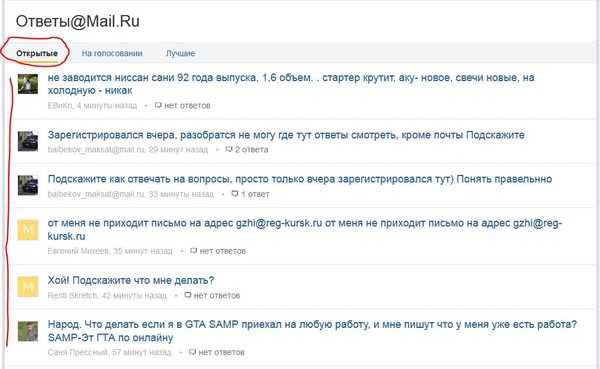Click 'нет ответов' under the 'Хой!' question
The width and height of the screenshot is (600, 369).
pyautogui.click(x=212, y=295)
